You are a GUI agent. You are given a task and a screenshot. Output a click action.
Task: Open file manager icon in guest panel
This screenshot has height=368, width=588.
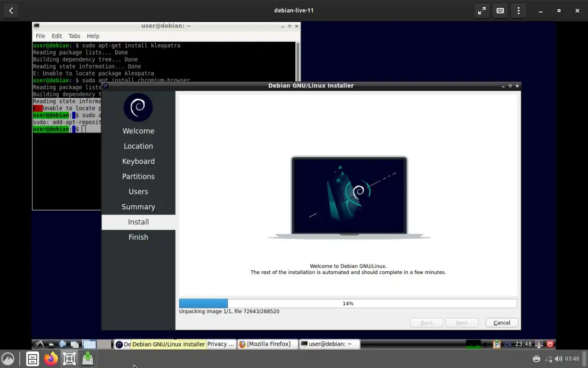tap(51, 344)
